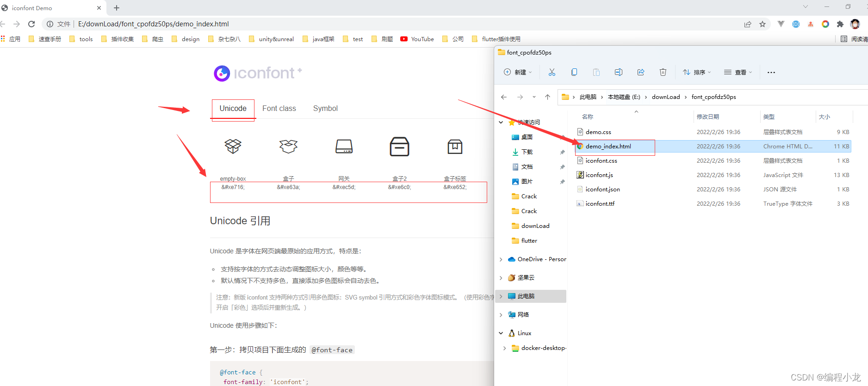868x386 pixels.
Task: Click the Copy icon in Explorer toolbar
Action: (x=574, y=72)
